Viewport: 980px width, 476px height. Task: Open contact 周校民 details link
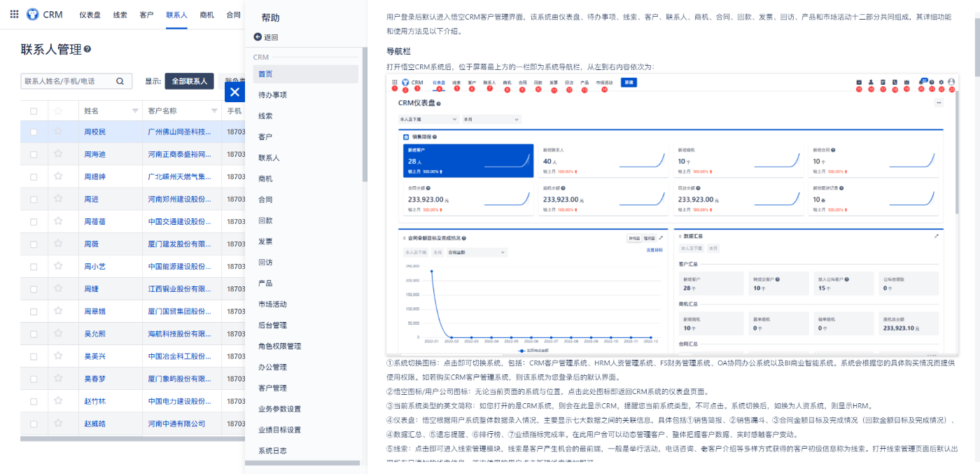[95, 132]
